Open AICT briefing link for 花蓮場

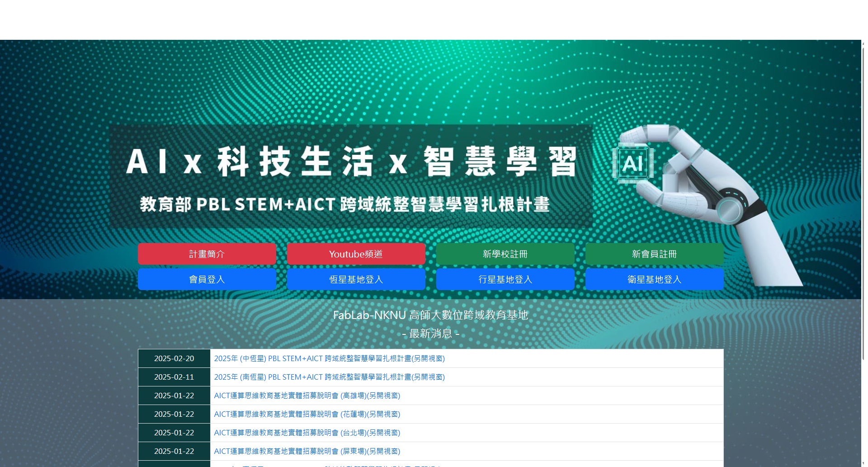(x=307, y=414)
